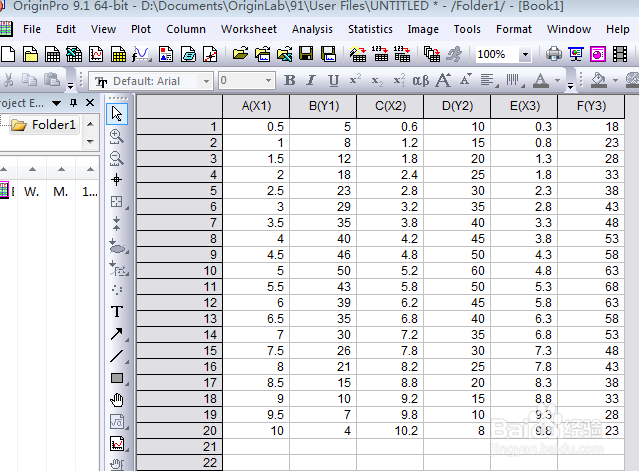Open the Default: Arial font dropdown

(207, 81)
